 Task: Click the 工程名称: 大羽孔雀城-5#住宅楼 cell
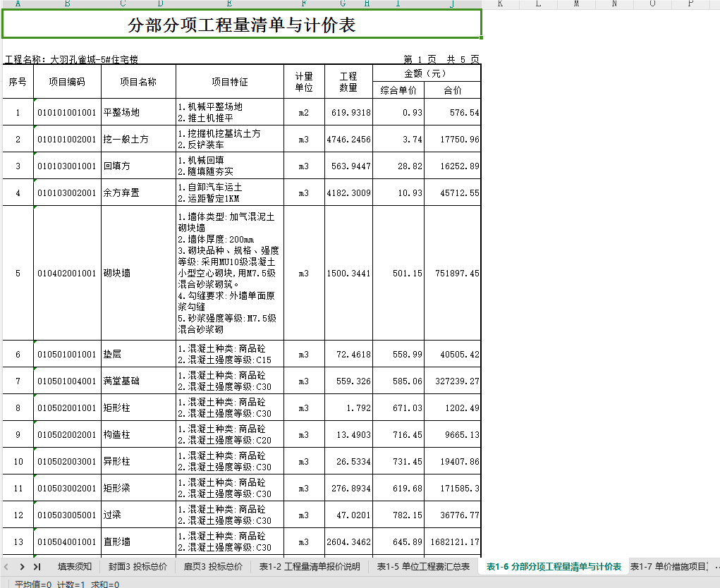coord(71,59)
